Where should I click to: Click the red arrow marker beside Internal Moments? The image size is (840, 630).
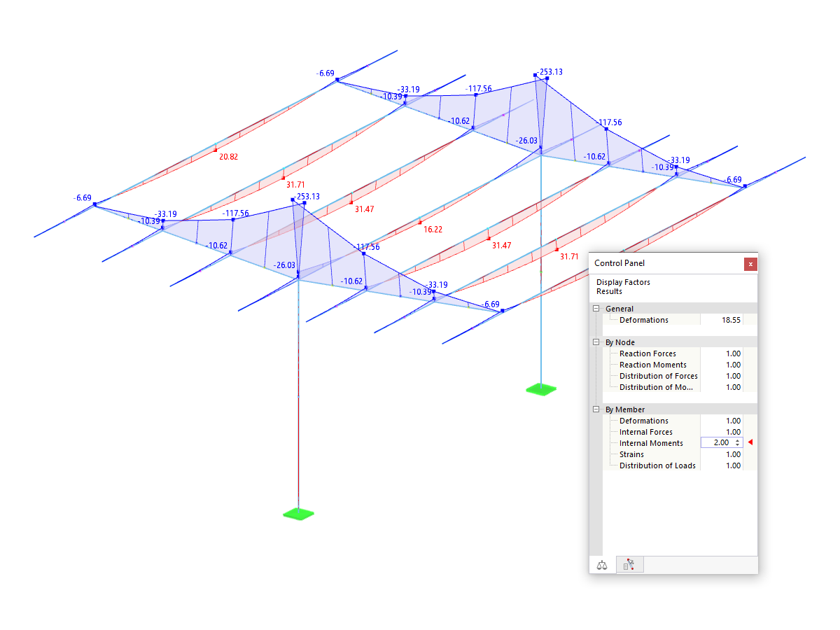[750, 442]
